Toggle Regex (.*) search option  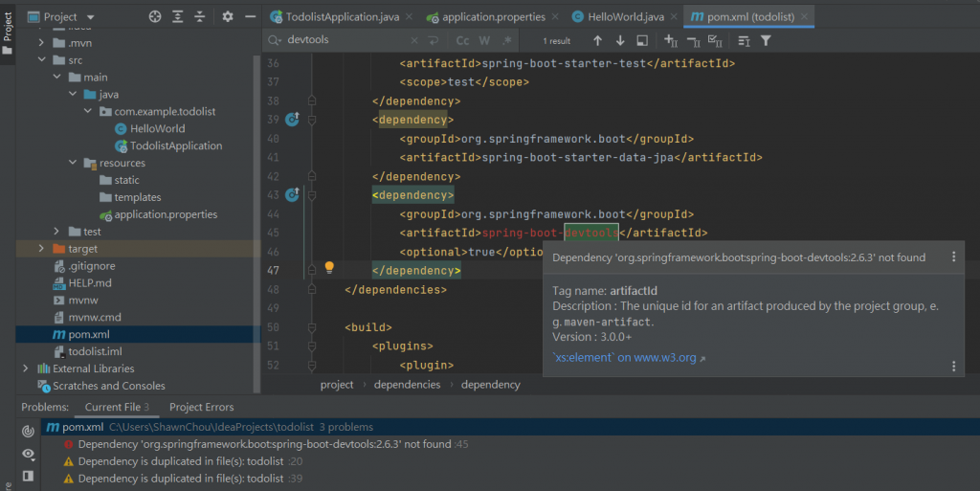pos(507,40)
